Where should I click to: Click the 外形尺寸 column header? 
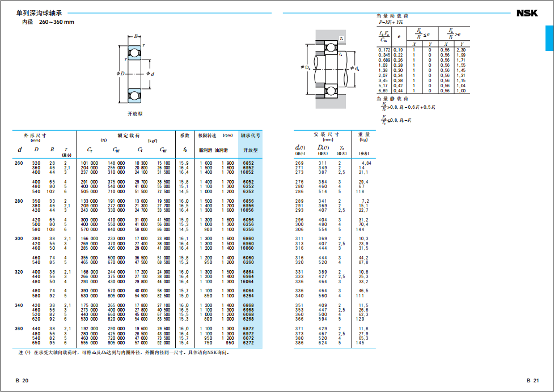tap(35, 135)
